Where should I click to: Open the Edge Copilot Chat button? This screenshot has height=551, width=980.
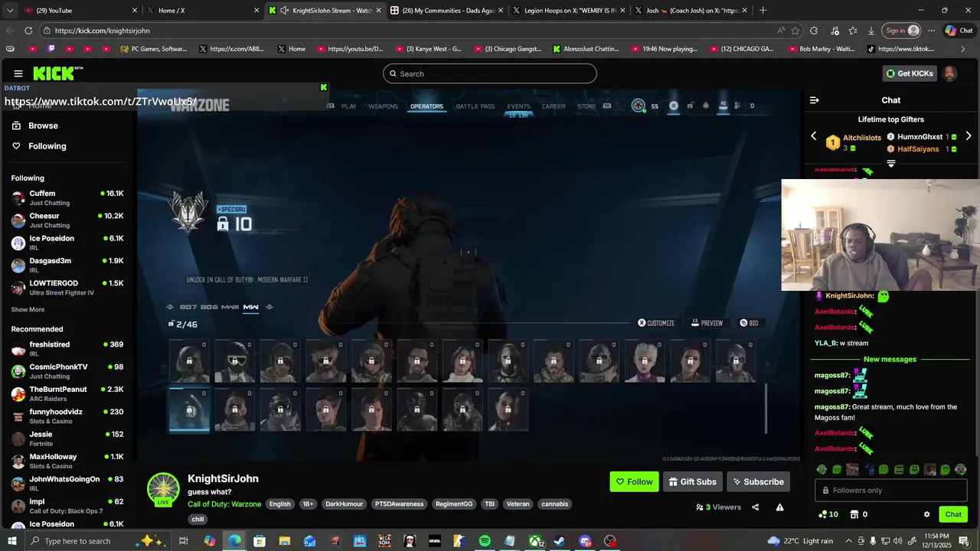959,31
